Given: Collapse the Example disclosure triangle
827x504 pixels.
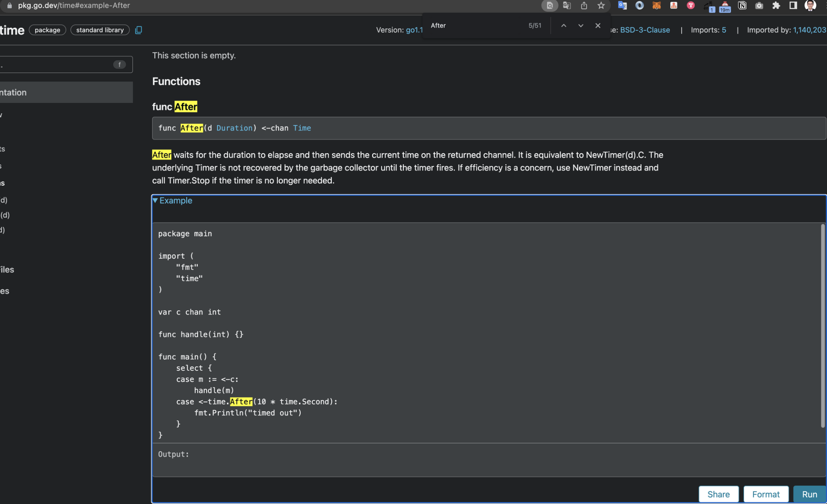Looking at the screenshot, I should tap(155, 201).
